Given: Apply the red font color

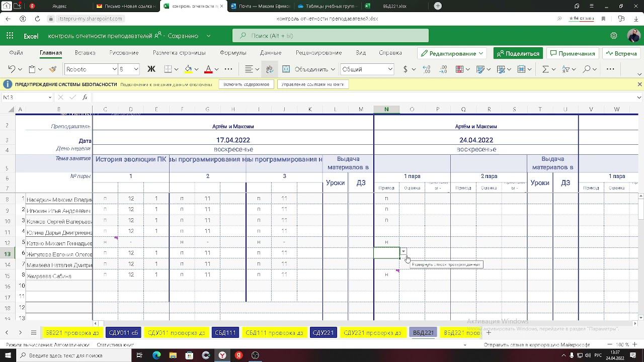Looking at the screenshot, I should pyautogui.click(x=208, y=69).
